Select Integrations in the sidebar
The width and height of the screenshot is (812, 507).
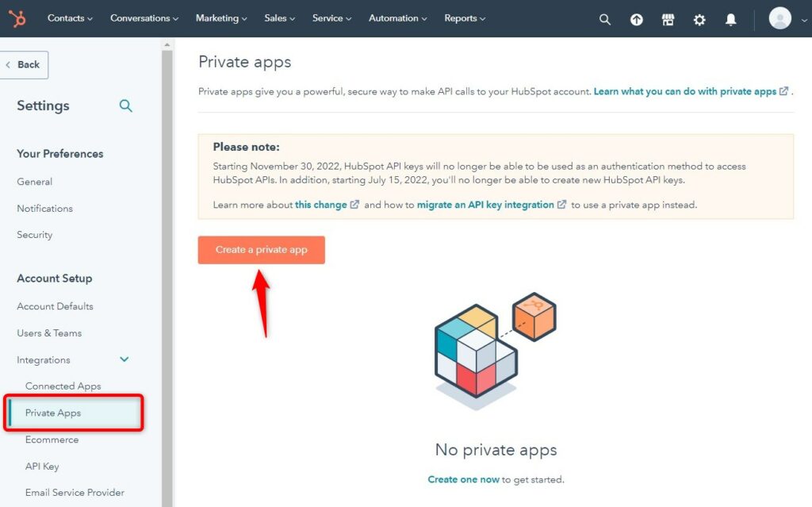tap(44, 359)
